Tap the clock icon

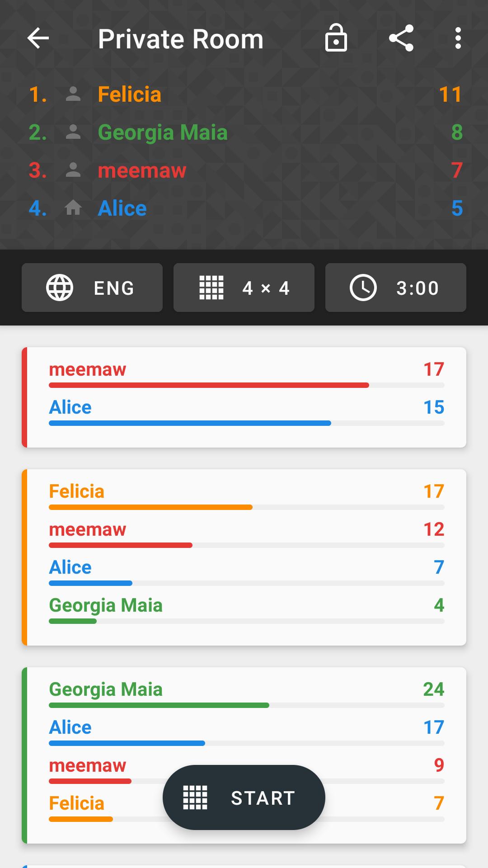pyautogui.click(x=363, y=288)
